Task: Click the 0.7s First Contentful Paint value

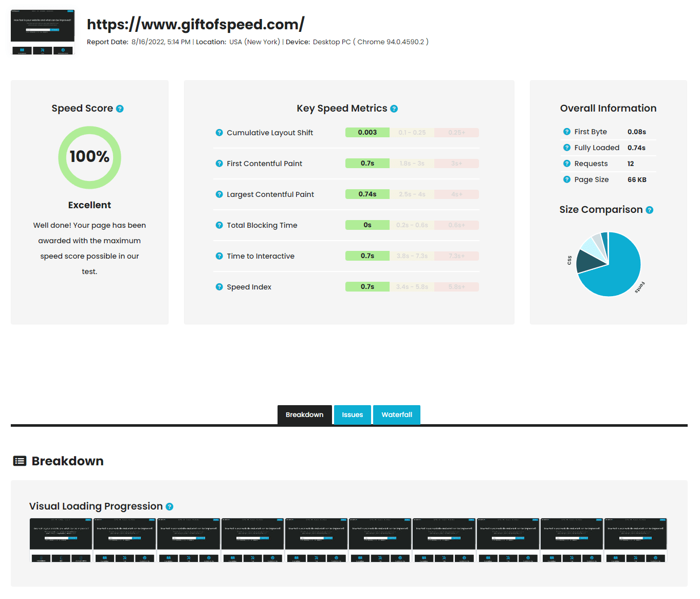Action: pyautogui.click(x=367, y=164)
